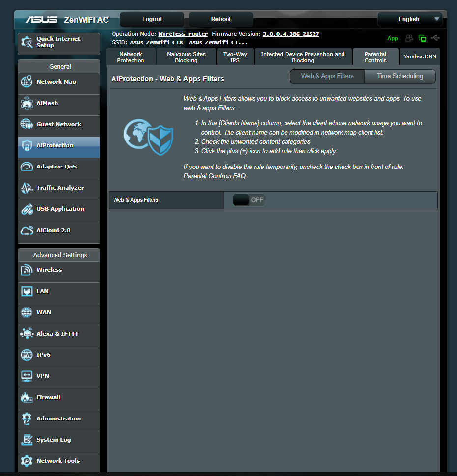Switch to the Network Protection tab
This screenshot has width=457, height=476.
pyautogui.click(x=131, y=57)
